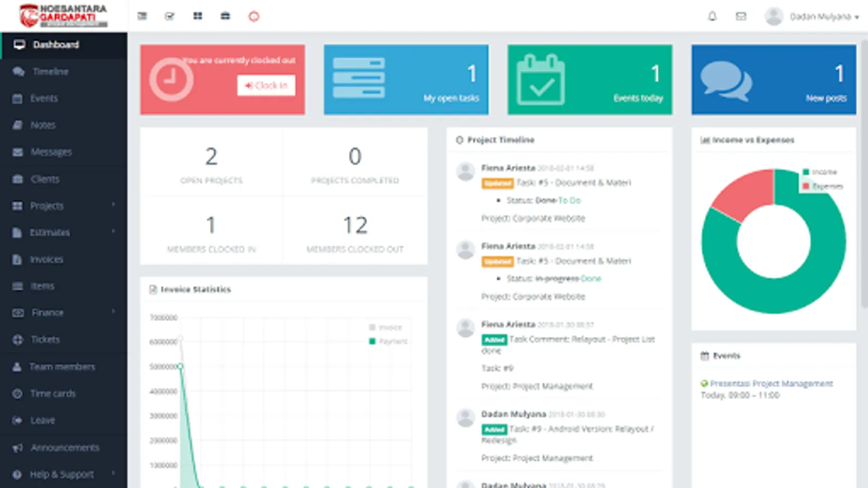Image resolution: width=868 pixels, height=488 pixels.
Task: Open Dashboard in sidebar
Action: click(x=64, y=44)
